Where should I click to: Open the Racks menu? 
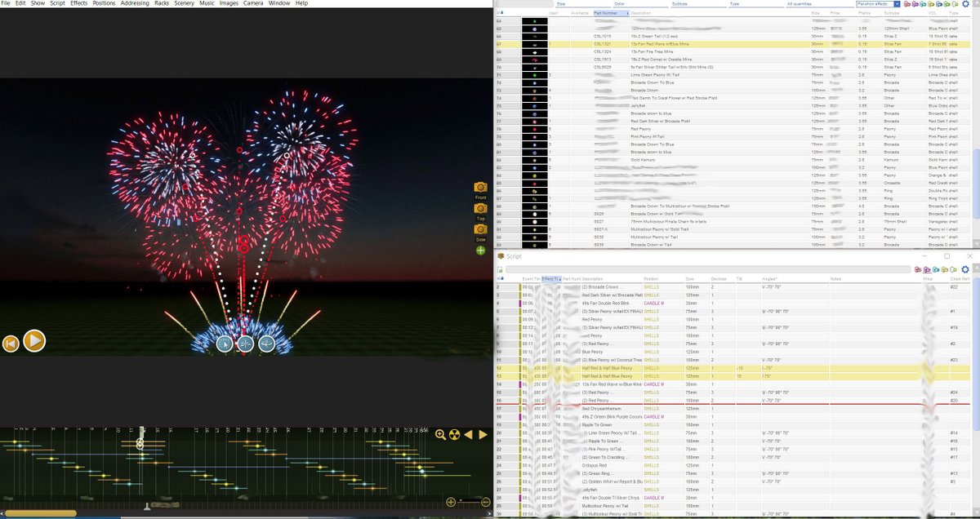tap(162, 3)
